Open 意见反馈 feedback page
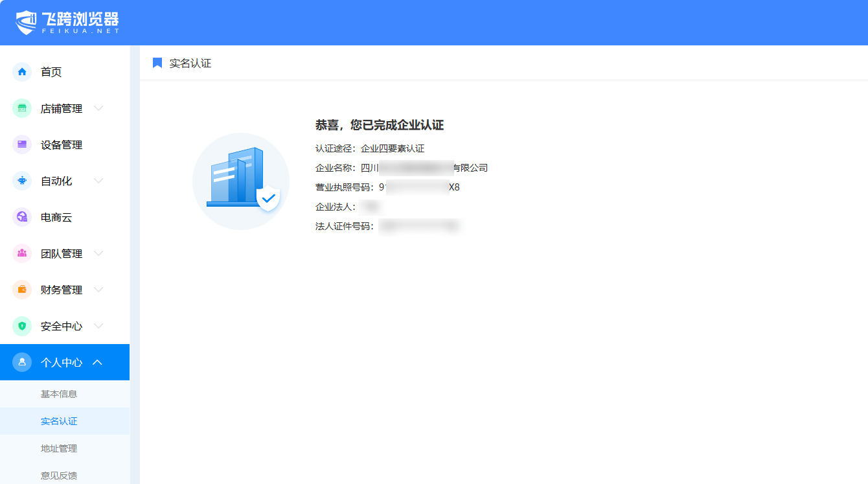Screen dimensions: 868x484 59,476
